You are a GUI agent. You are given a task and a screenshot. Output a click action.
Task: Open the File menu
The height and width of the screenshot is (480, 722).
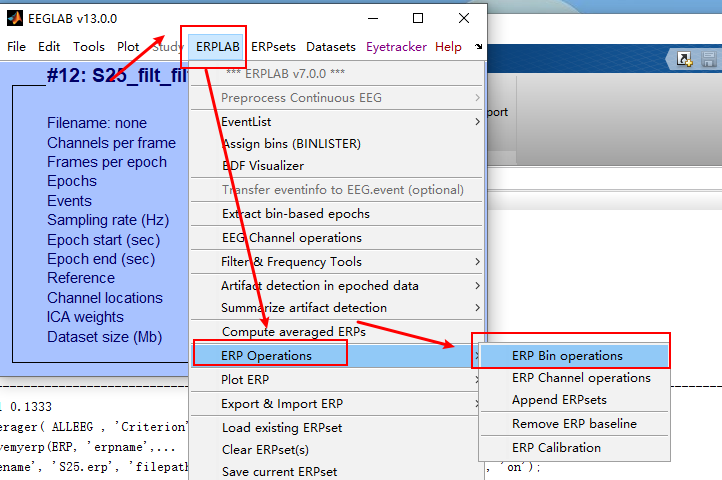(17, 47)
